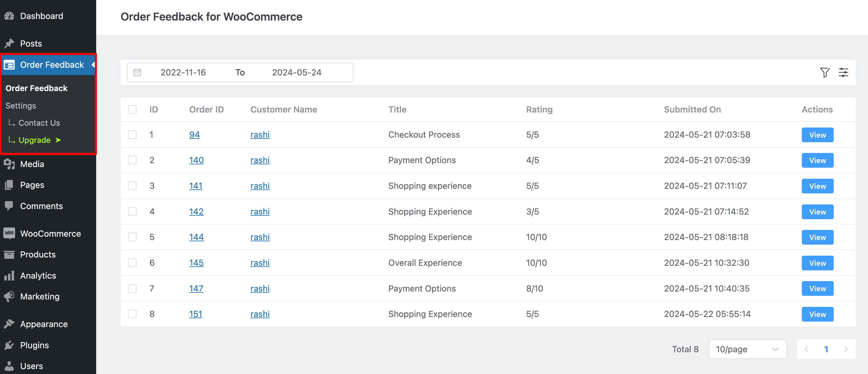
Task: Click the Appearance paintbrush icon
Action: point(9,324)
